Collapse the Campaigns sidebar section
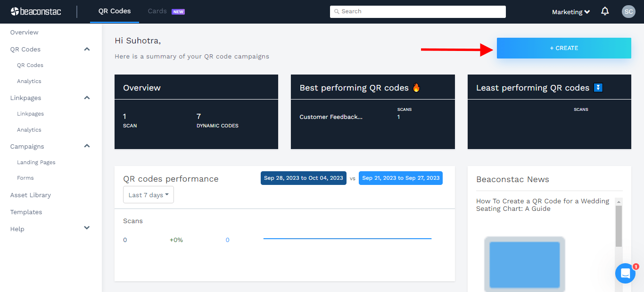 coord(87,146)
